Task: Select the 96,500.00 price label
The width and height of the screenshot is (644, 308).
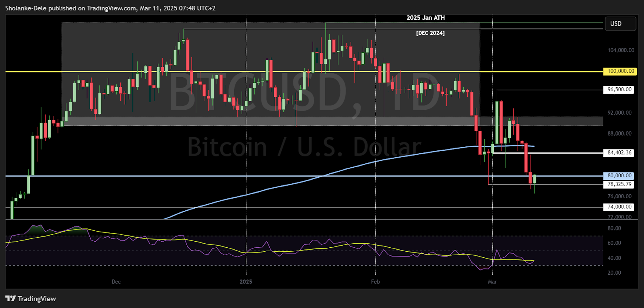Action: (619, 90)
